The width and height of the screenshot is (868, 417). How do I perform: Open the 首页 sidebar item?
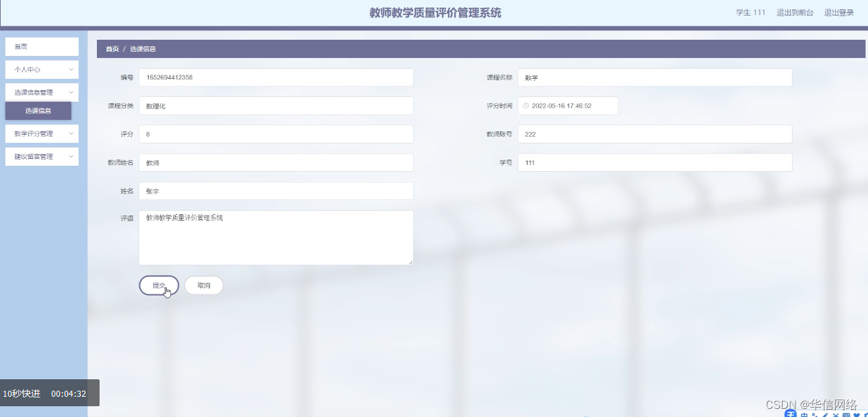pyautogui.click(x=42, y=46)
